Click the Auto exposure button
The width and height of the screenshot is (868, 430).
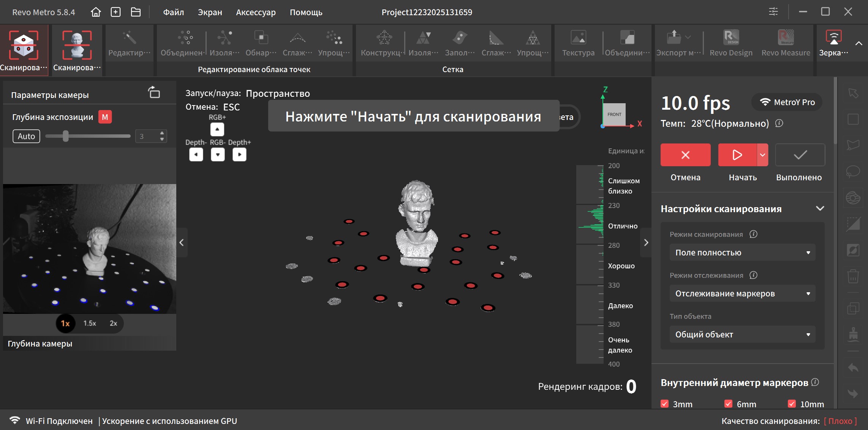(x=26, y=136)
